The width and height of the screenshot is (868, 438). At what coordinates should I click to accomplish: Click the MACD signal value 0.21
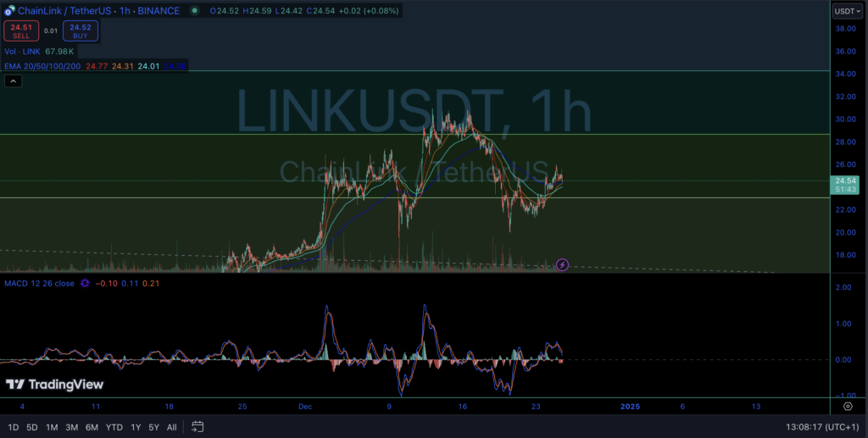(151, 283)
